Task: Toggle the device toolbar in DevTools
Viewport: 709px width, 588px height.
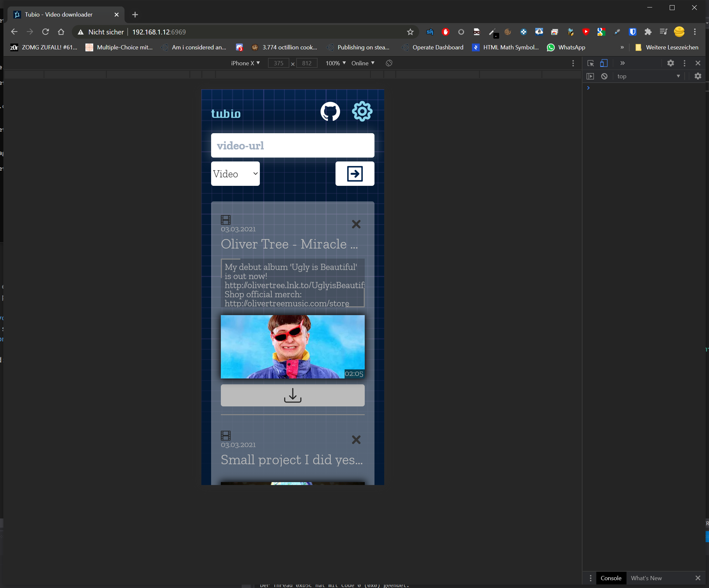Action: [604, 63]
